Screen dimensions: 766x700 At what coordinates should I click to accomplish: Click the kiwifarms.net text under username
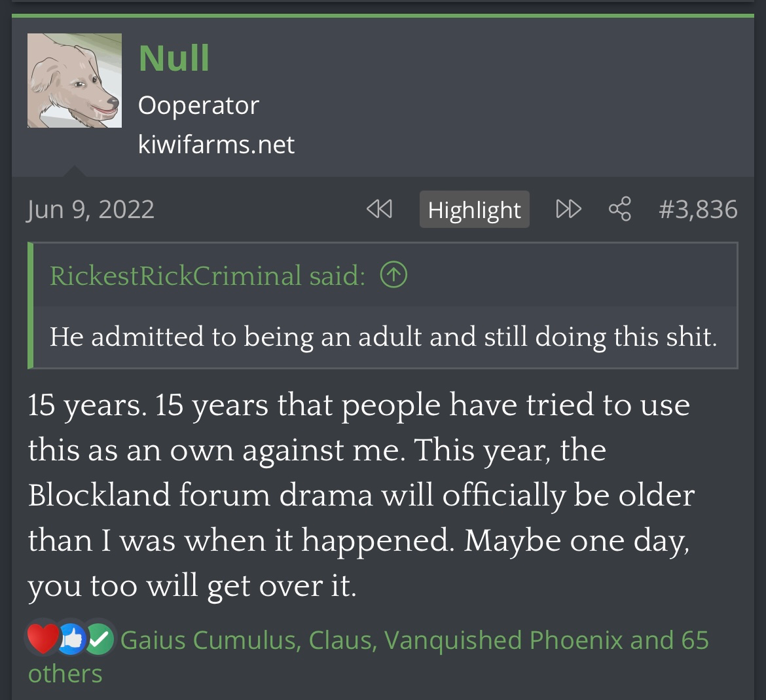tap(216, 145)
